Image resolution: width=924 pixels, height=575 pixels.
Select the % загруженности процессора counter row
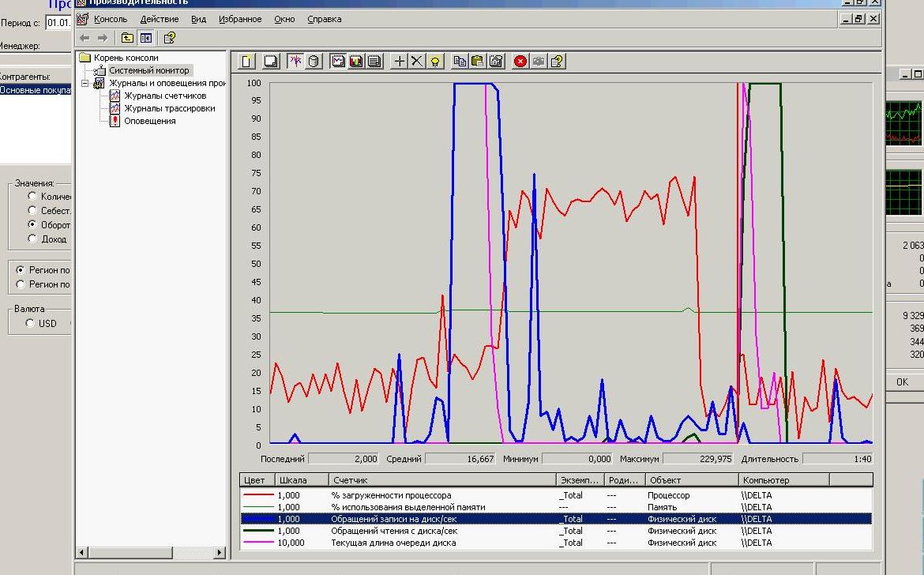pyautogui.click(x=391, y=495)
